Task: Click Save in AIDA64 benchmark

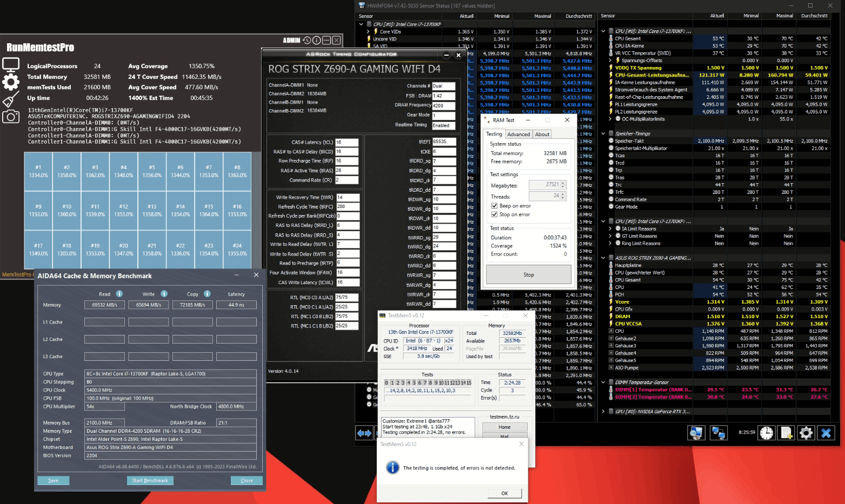Action: [x=54, y=480]
